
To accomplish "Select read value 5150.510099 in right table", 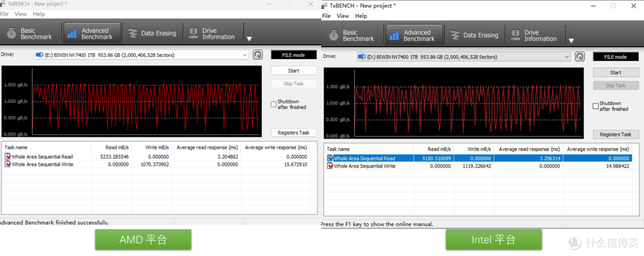I will [436, 158].
